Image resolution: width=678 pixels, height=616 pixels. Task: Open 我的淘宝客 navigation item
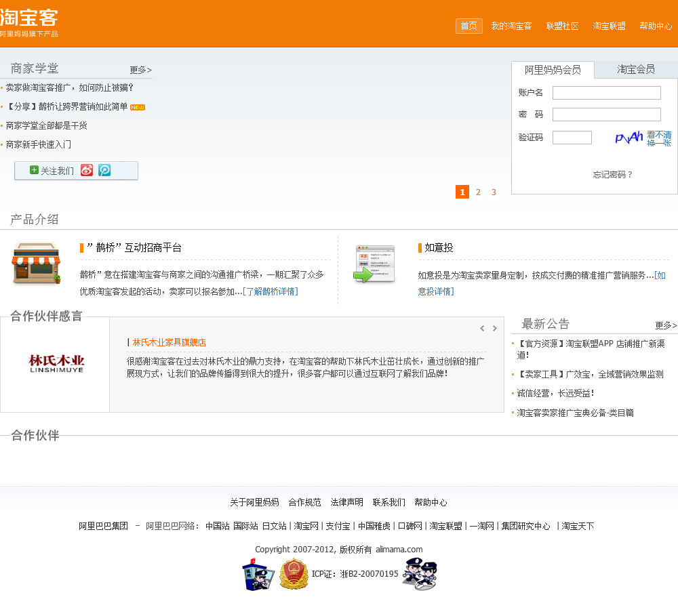(x=511, y=26)
